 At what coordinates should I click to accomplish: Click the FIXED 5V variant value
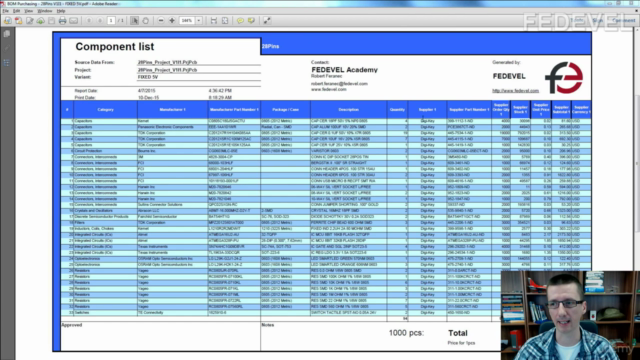click(148, 77)
